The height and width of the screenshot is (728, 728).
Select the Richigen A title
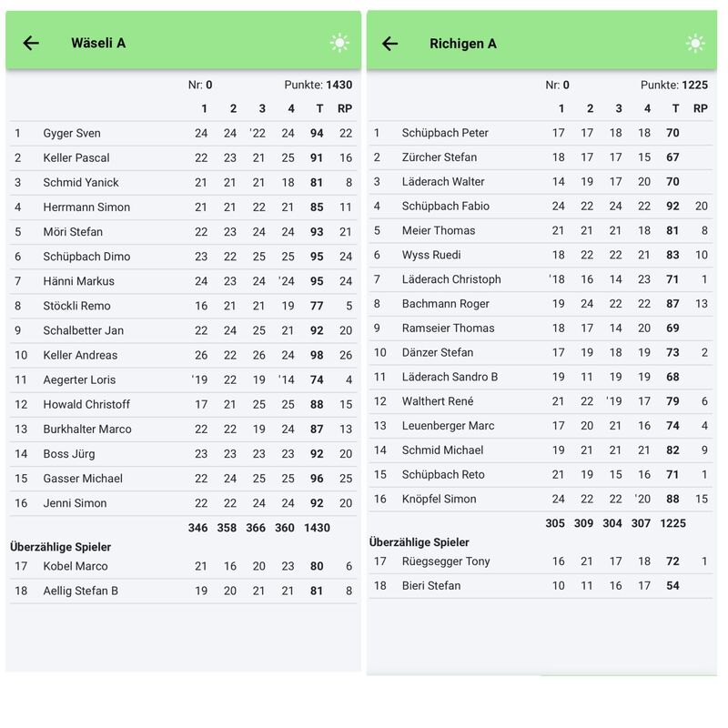(x=463, y=43)
